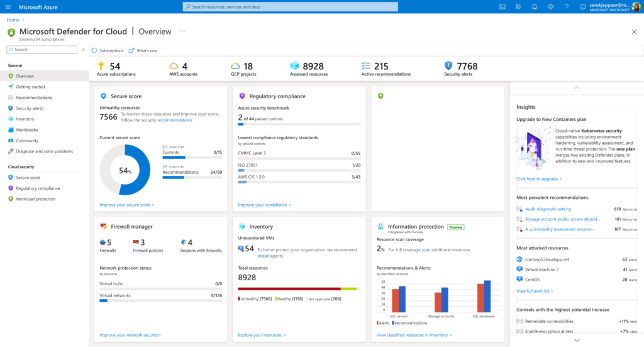The image size is (644, 347).
Task: Click the Defender for Cloud title shield icon
Action: pyautogui.click(x=11, y=32)
